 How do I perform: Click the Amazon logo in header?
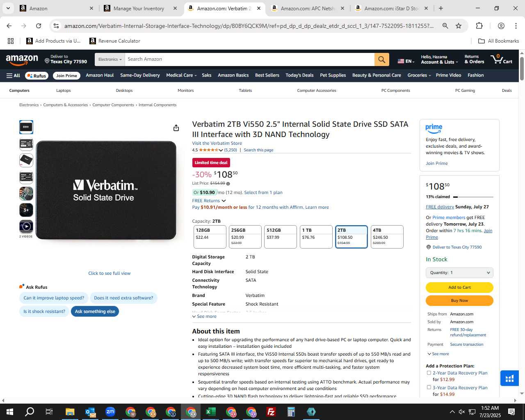22,60
